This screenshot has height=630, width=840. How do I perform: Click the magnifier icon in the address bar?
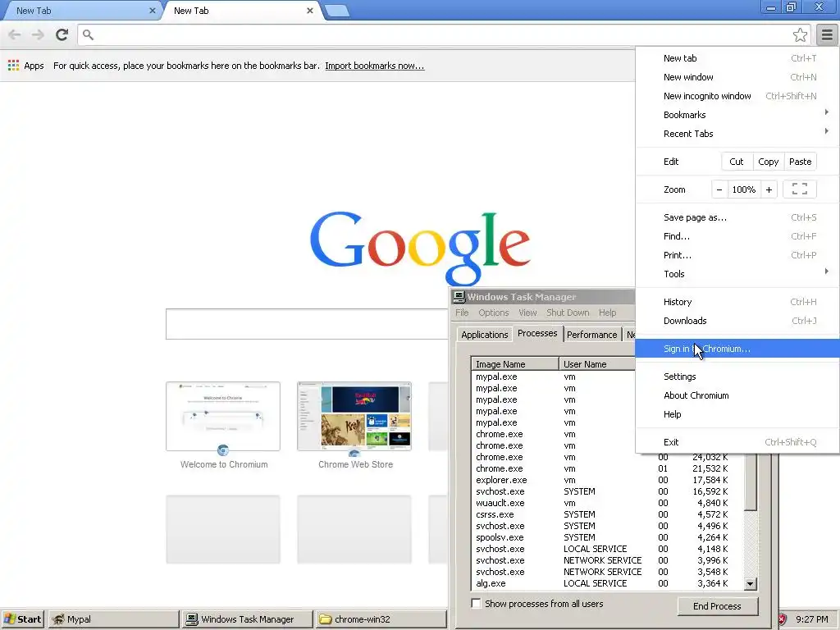coord(88,34)
